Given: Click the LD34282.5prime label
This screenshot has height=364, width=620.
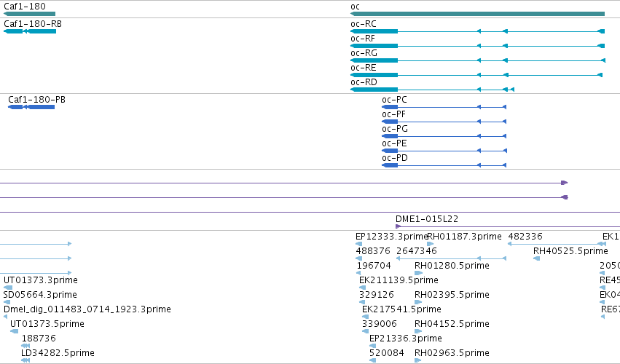Looking at the screenshot, I should point(58,353).
